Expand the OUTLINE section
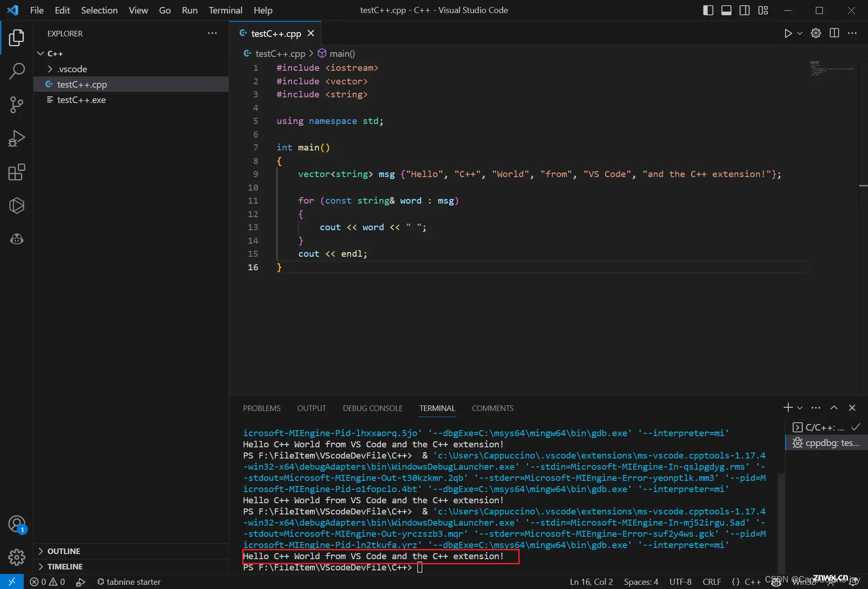The image size is (868, 589). pyautogui.click(x=131, y=551)
